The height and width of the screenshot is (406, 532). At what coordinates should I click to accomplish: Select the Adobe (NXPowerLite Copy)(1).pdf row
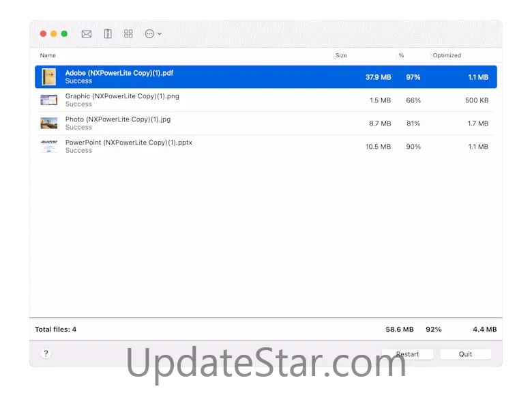point(266,77)
